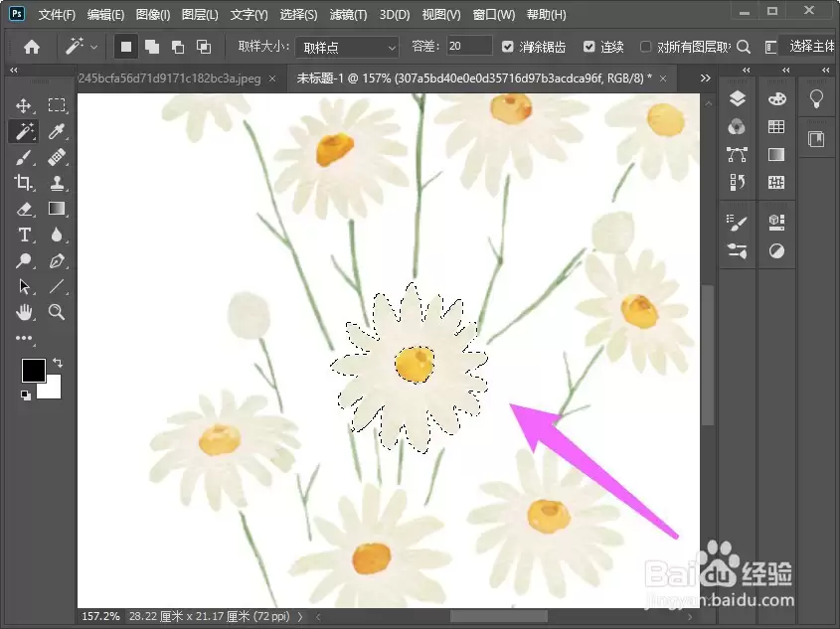The image size is (840, 629).
Task: Toggle the 连续 contiguous checkbox
Action: [x=588, y=47]
